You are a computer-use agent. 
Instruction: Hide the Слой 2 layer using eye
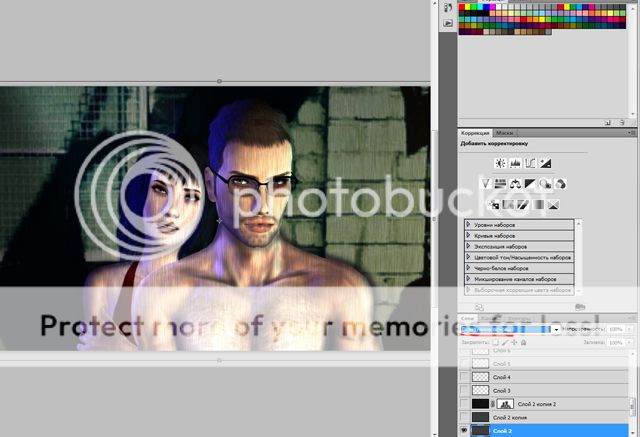tap(464, 429)
